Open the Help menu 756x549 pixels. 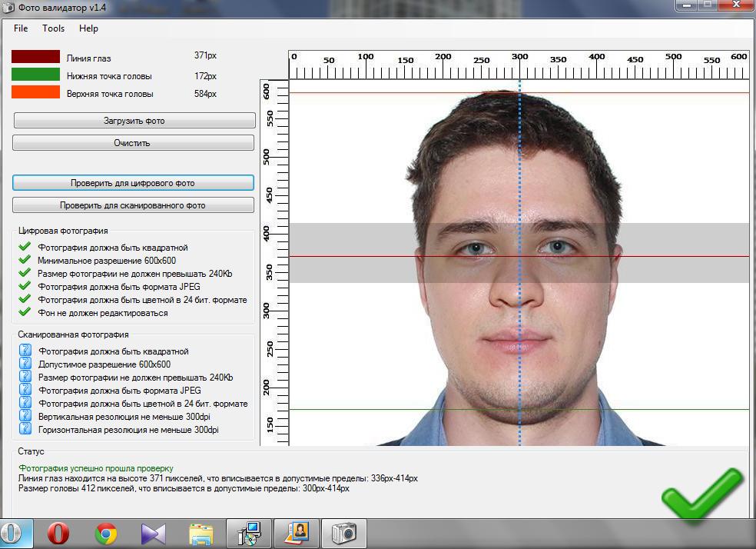(x=88, y=28)
